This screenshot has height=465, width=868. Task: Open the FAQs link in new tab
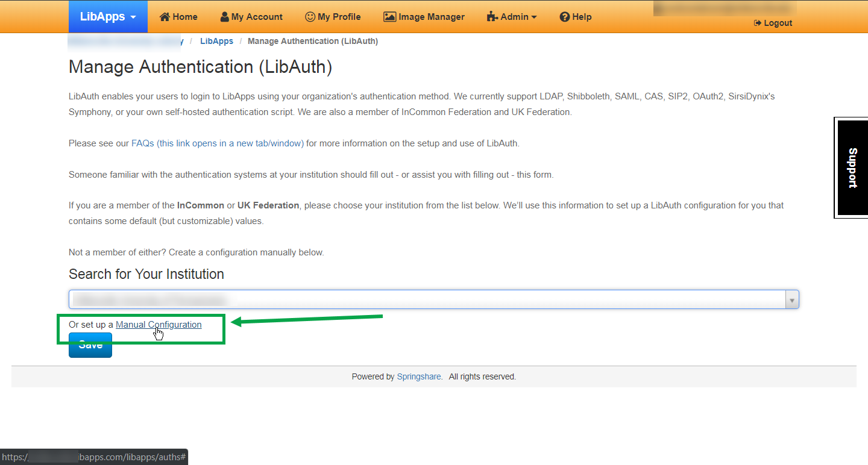(x=218, y=143)
